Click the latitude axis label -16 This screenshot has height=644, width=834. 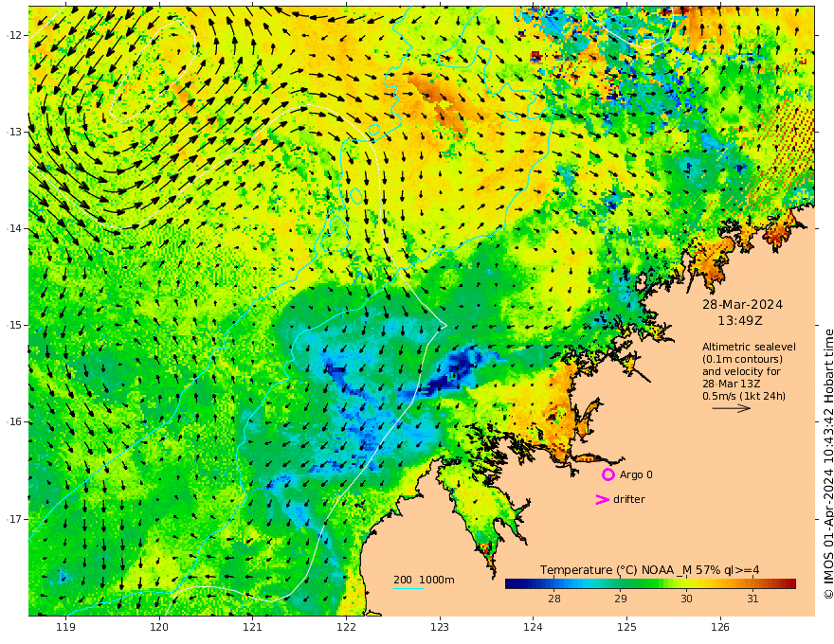click(14, 421)
